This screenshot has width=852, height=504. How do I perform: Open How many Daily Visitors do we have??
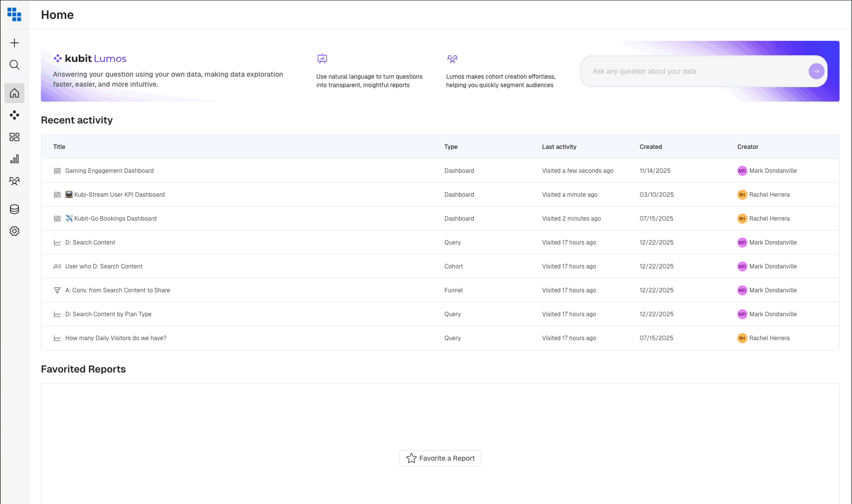pos(116,338)
